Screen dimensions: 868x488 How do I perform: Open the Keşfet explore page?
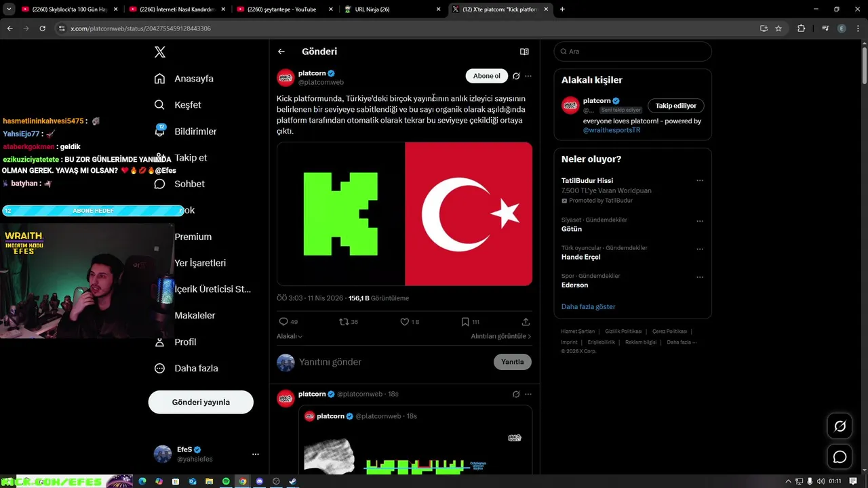pyautogui.click(x=178, y=105)
